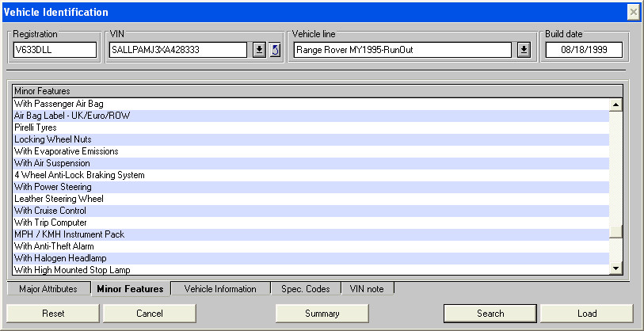Select row 'With Anti-Theft Alarm'

pyautogui.click(x=311, y=247)
